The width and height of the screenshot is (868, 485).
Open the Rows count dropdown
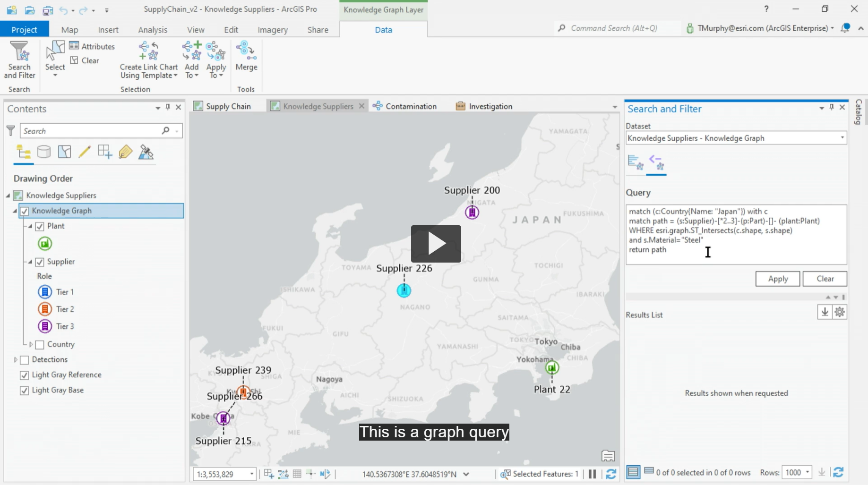pyautogui.click(x=808, y=472)
